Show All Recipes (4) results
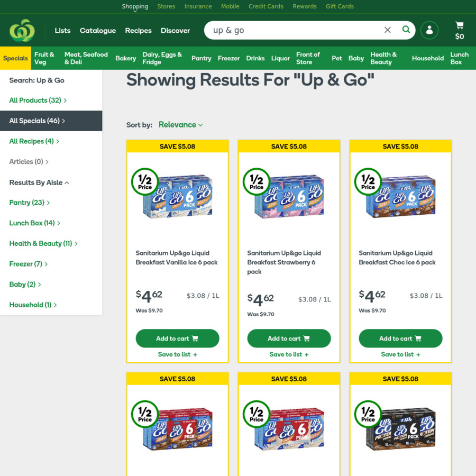476x476 pixels. 34,141
